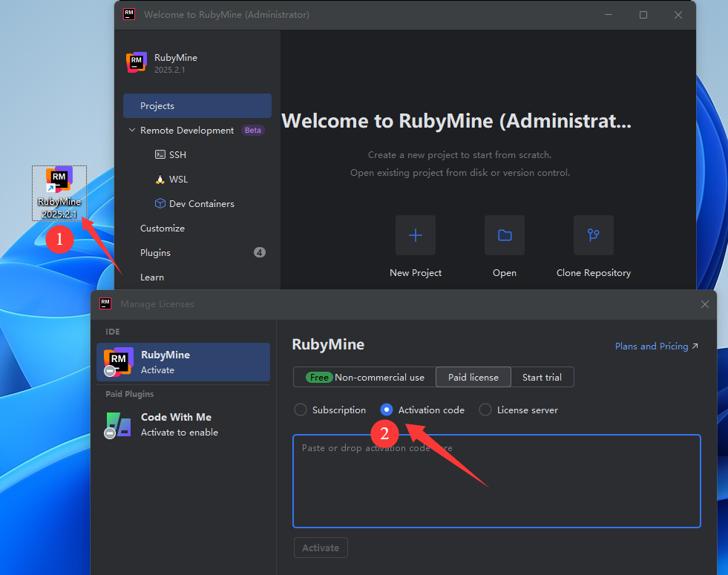This screenshot has height=575, width=728.
Task: Click the Code With Me plugin icon
Action: 119,424
